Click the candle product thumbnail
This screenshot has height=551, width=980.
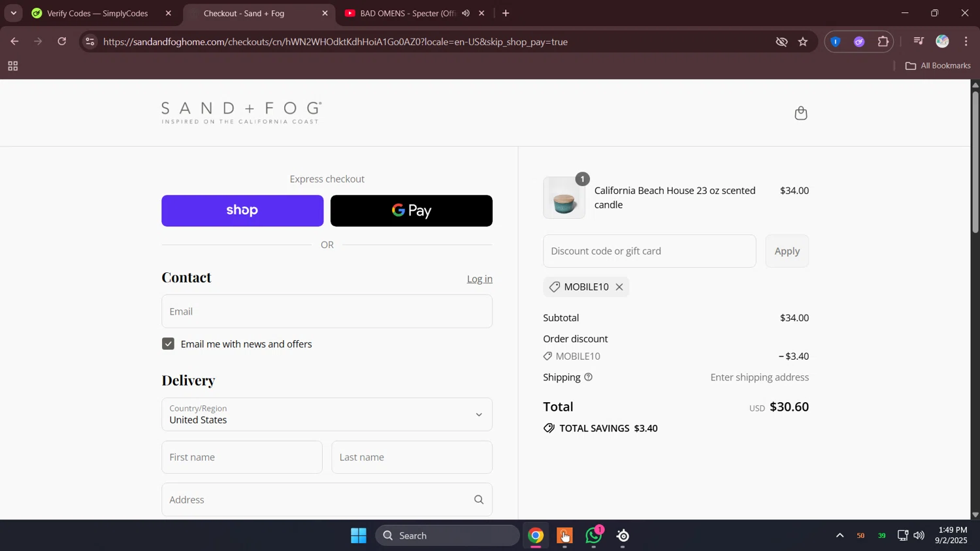point(564,198)
